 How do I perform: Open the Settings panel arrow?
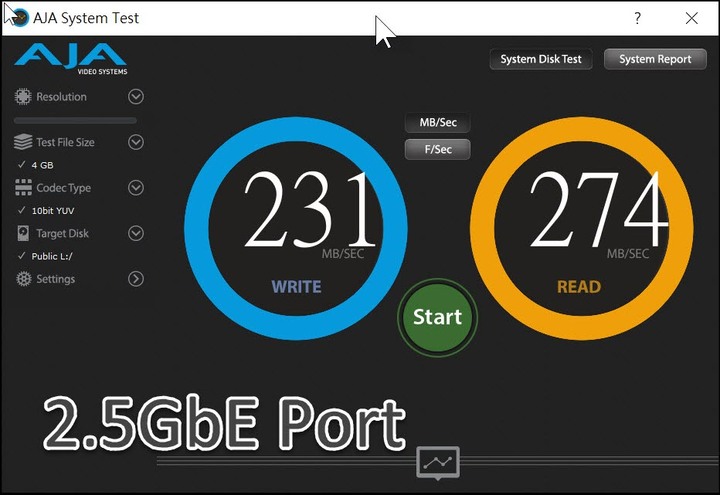point(136,279)
